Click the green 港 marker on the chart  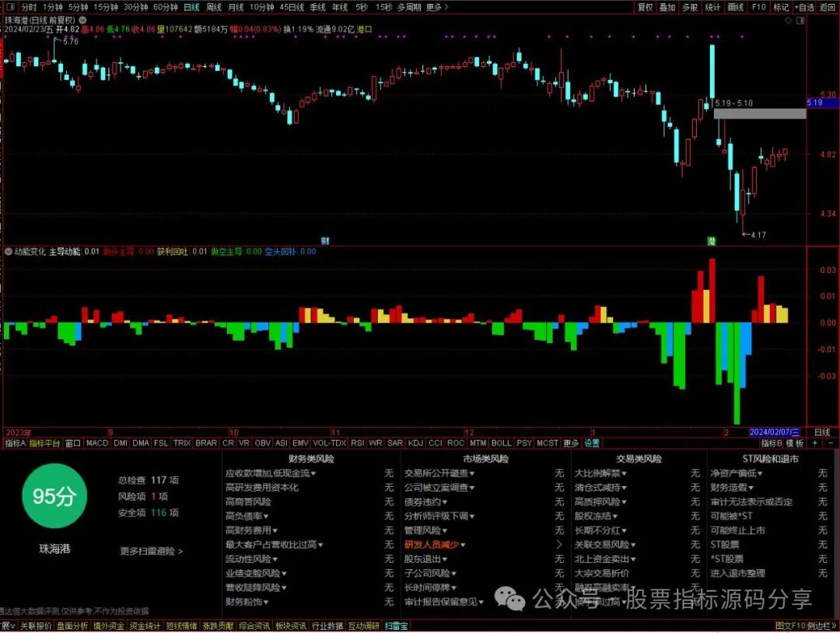pyautogui.click(x=711, y=242)
